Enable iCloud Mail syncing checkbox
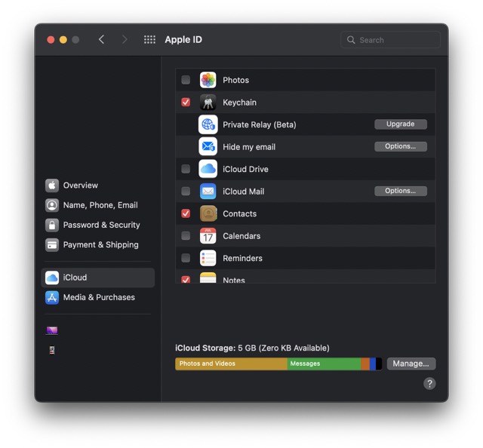Image resolution: width=483 pixels, height=448 pixels. [186, 192]
